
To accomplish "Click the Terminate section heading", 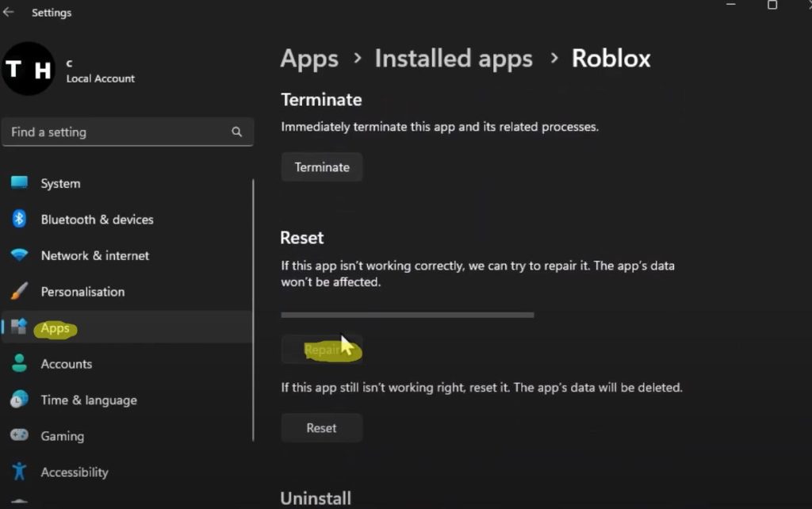I will (x=322, y=99).
